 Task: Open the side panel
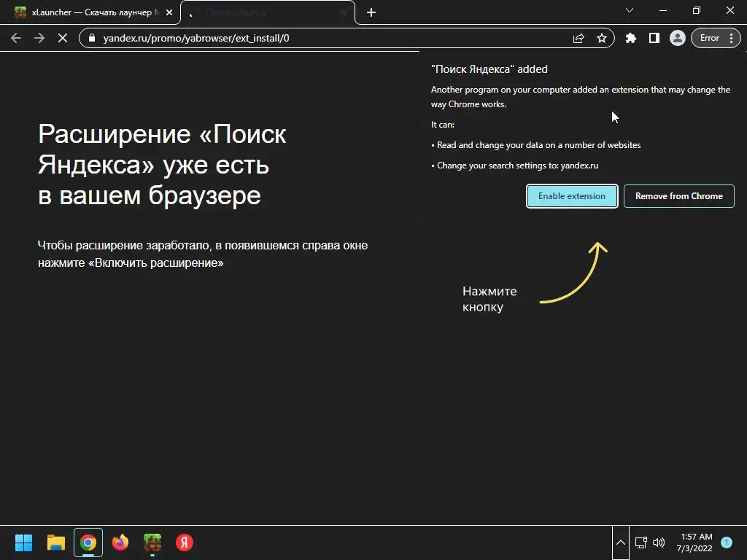click(654, 38)
